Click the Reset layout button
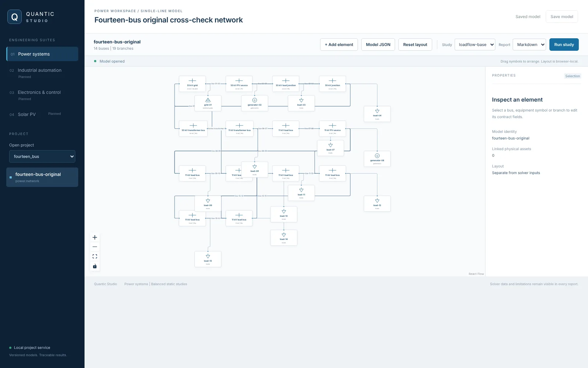The height and width of the screenshot is (368, 588). tap(415, 45)
